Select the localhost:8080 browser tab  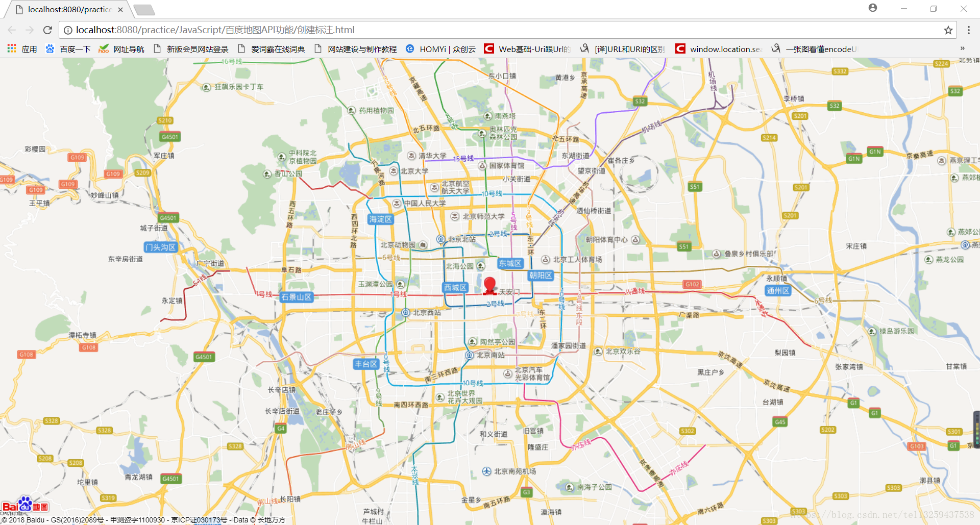(x=69, y=9)
